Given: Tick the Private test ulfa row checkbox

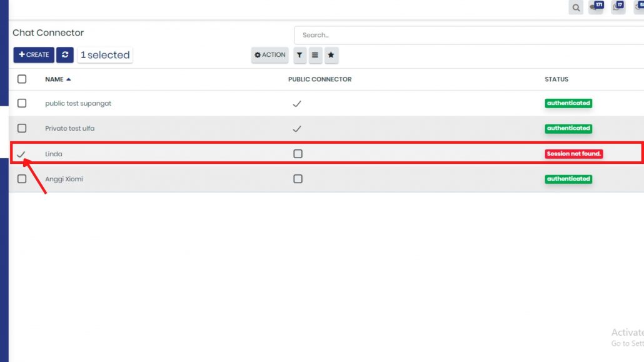Looking at the screenshot, I should point(22,128).
